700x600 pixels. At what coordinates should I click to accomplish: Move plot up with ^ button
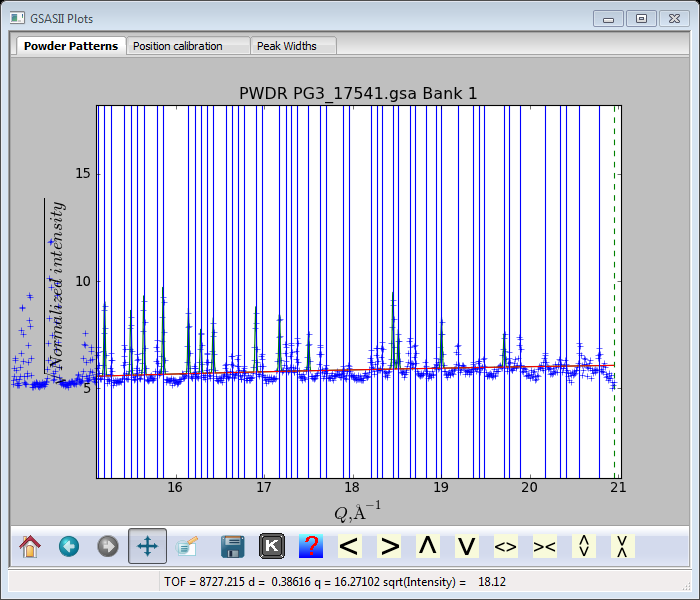point(428,546)
